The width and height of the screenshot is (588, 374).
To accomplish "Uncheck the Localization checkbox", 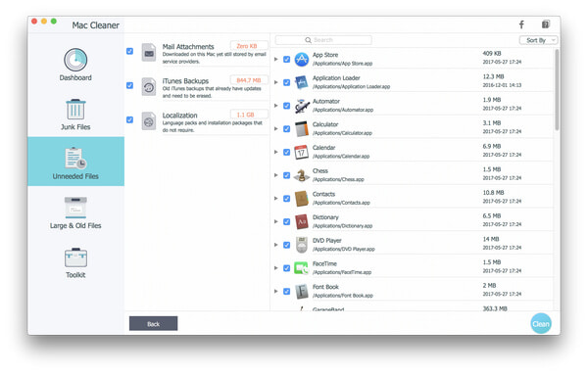I will (129, 119).
